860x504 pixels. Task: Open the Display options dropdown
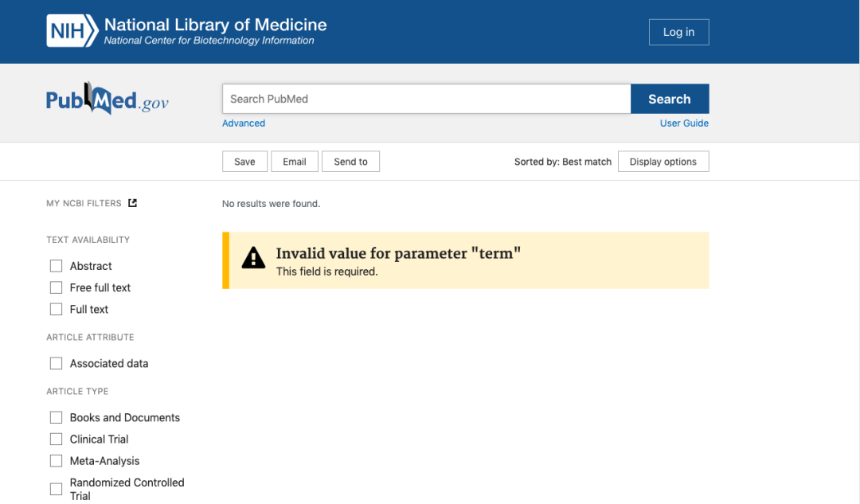point(663,162)
